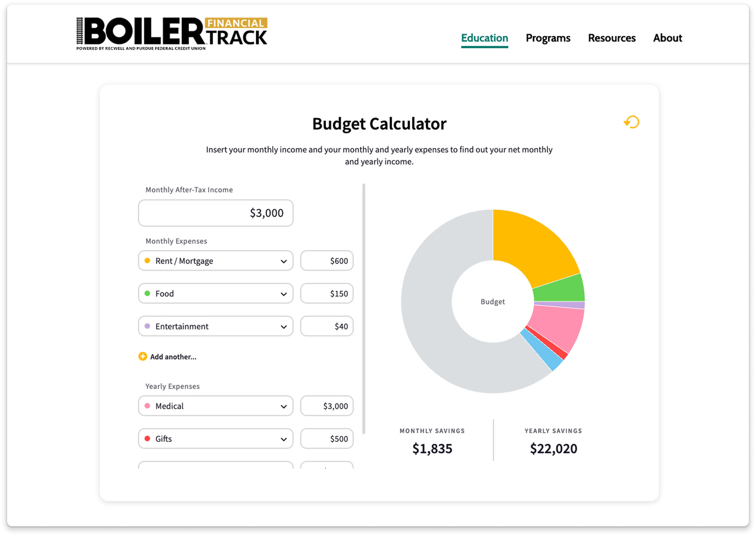Image resolution: width=756 pixels, height=536 pixels.
Task: Open the About navigation link
Action: pyautogui.click(x=667, y=38)
